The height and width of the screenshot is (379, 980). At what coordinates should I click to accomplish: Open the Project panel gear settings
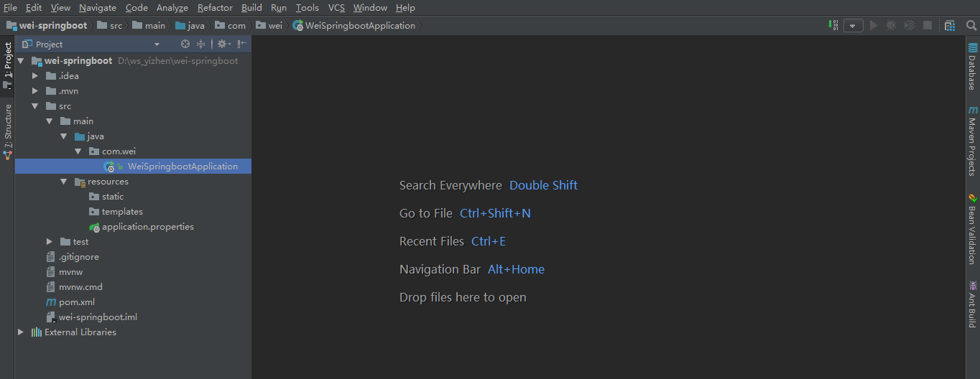pos(223,44)
